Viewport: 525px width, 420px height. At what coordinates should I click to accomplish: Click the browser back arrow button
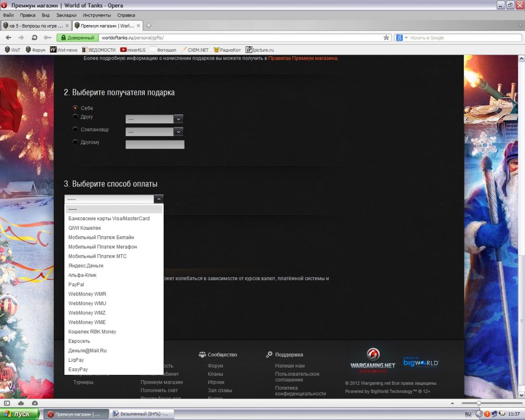point(8,38)
